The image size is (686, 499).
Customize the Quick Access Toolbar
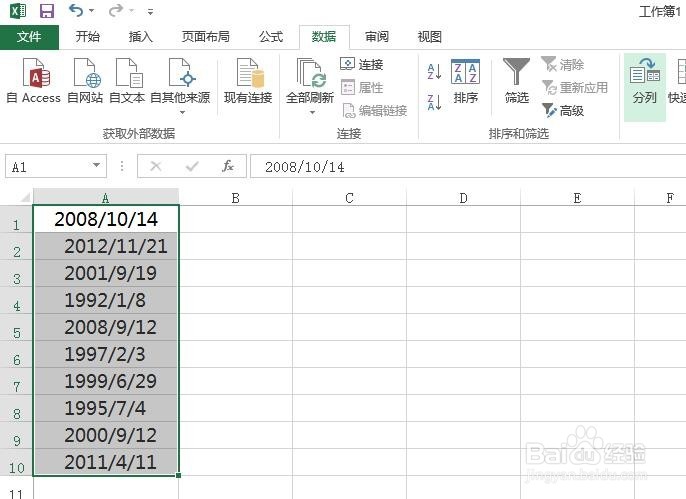(x=150, y=11)
